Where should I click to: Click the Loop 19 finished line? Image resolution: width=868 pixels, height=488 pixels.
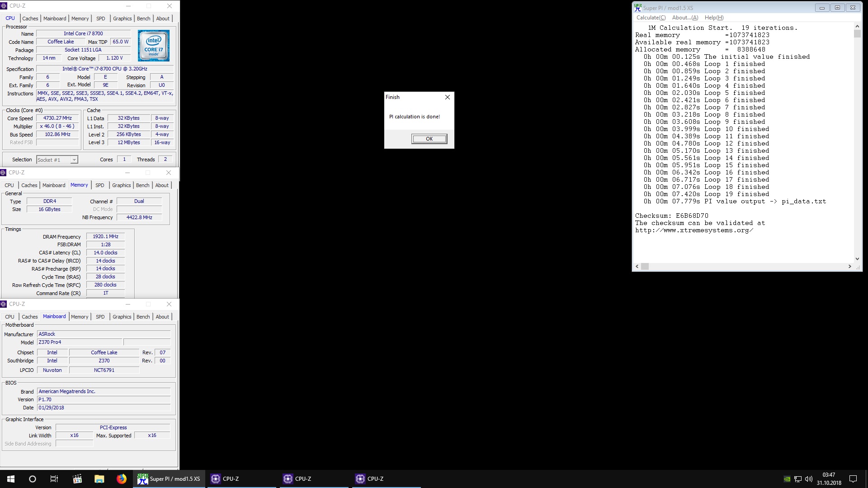coord(706,194)
